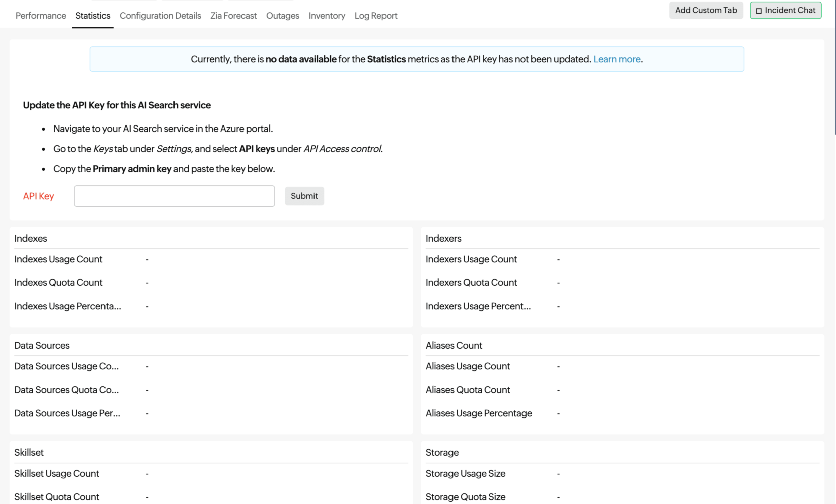Click Data Sources Usage Co... label
The width and height of the screenshot is (836, 504).
pos(67,366)
